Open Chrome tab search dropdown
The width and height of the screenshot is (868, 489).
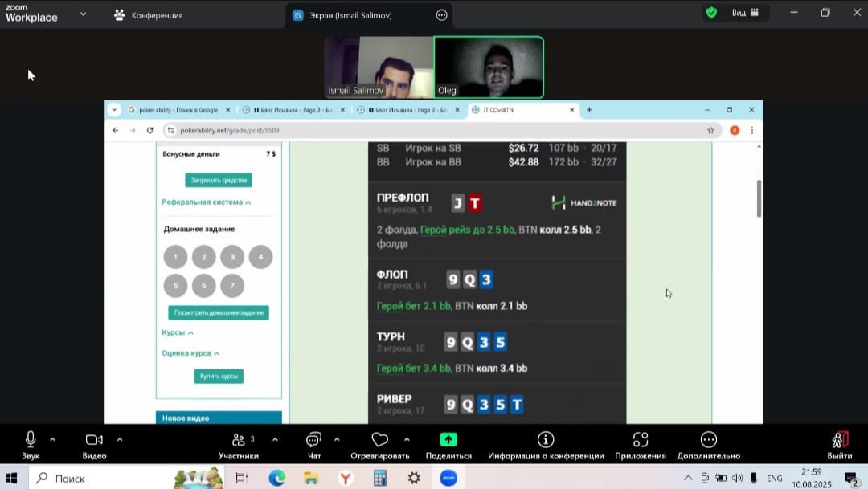114,110
